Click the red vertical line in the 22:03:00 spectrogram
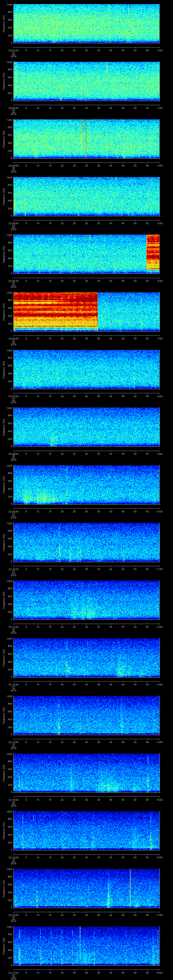Viewport: 173px width, 980px height. coord(86,139)
